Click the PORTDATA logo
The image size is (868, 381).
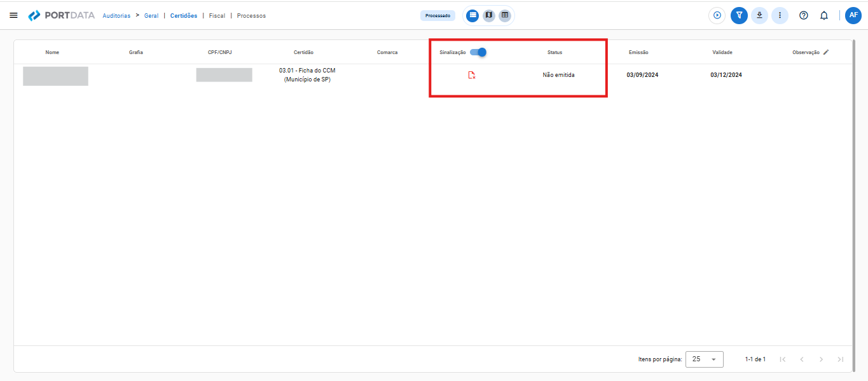coord(61,15)
